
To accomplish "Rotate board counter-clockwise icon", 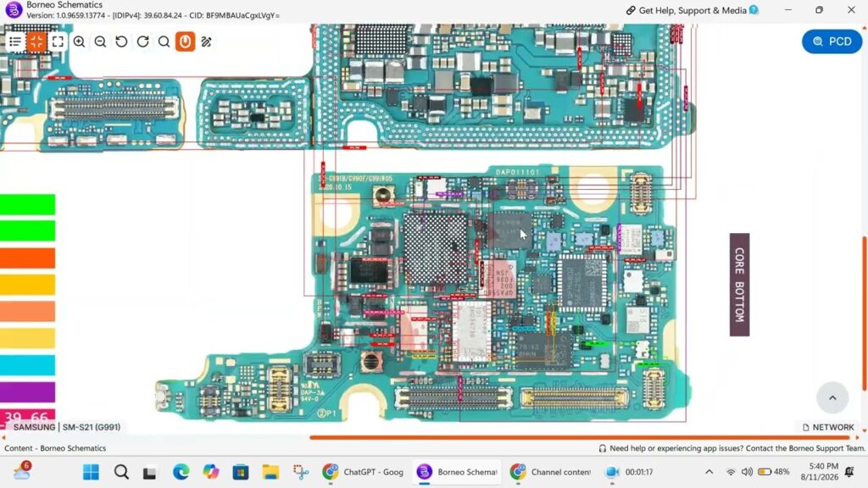I will coord(121,42).
